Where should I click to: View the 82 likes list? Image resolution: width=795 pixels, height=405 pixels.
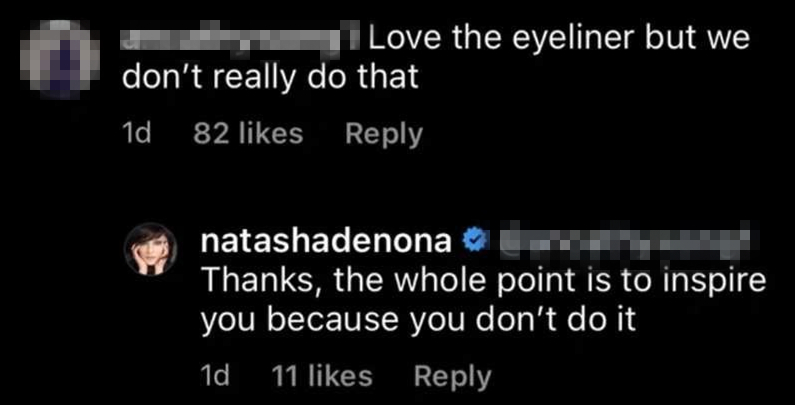247,134
